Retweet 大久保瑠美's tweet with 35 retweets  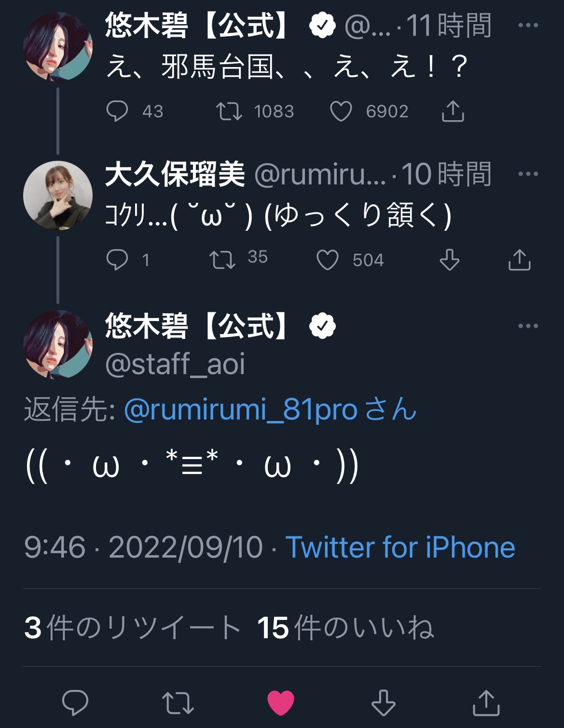222,260
